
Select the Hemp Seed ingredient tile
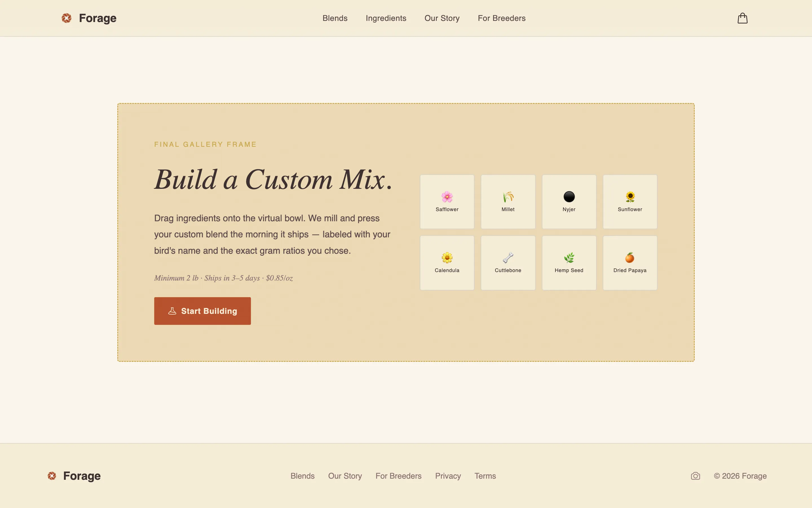(x=569, y=263)
